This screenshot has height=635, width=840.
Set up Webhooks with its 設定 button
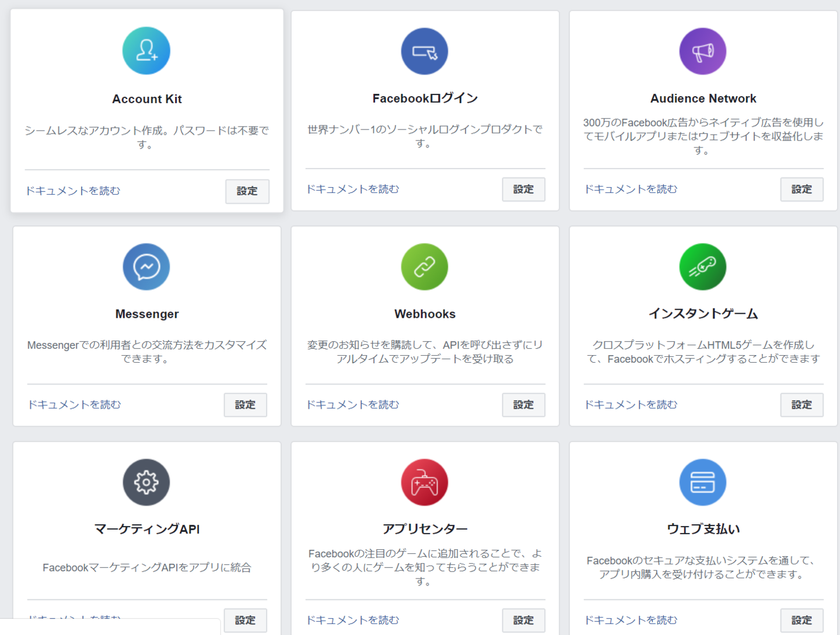[x=524, y=405]
